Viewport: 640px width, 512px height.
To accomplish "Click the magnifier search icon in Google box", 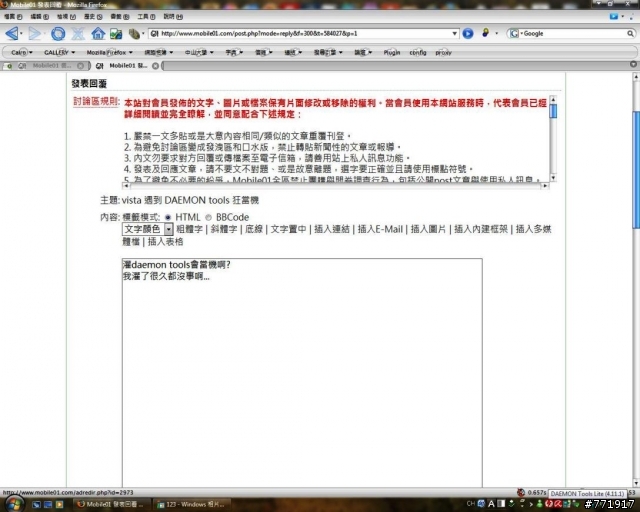I will click(631, 33).
